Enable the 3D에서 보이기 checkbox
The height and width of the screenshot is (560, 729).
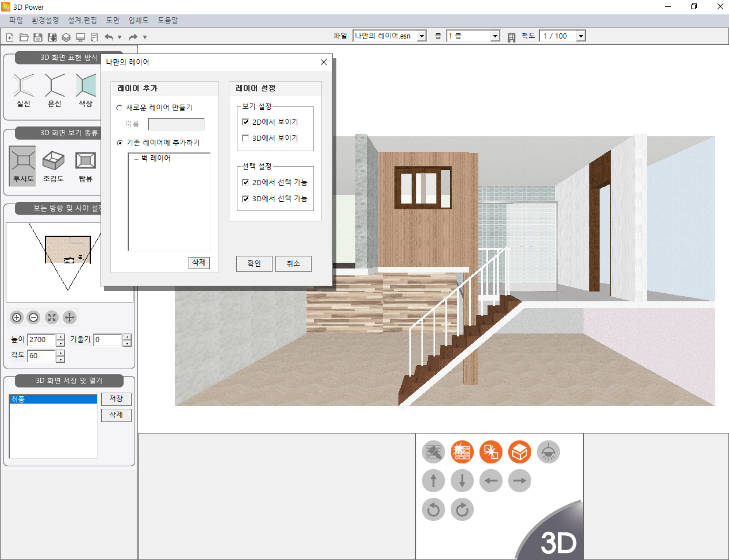coord(245,138)
